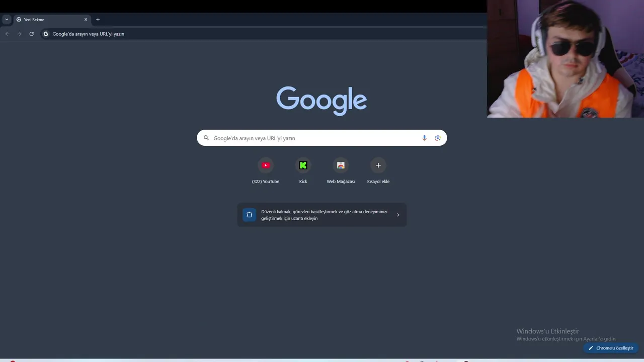Click the 'Web Mağazası' shortcut label
The image size is (644, 362).
[x=341, y=182]
